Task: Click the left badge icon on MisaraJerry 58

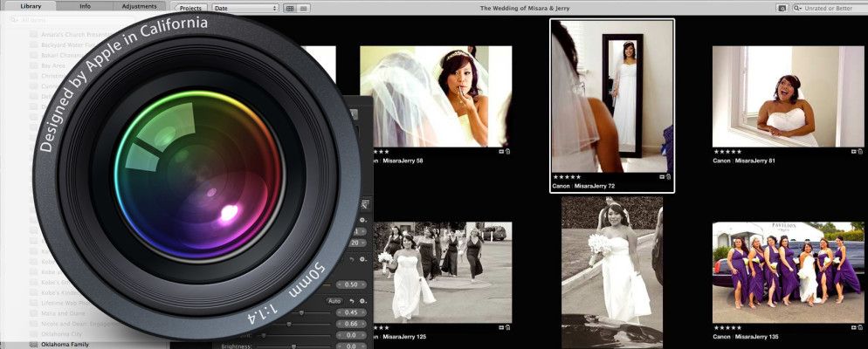Action: pos(501,152)
